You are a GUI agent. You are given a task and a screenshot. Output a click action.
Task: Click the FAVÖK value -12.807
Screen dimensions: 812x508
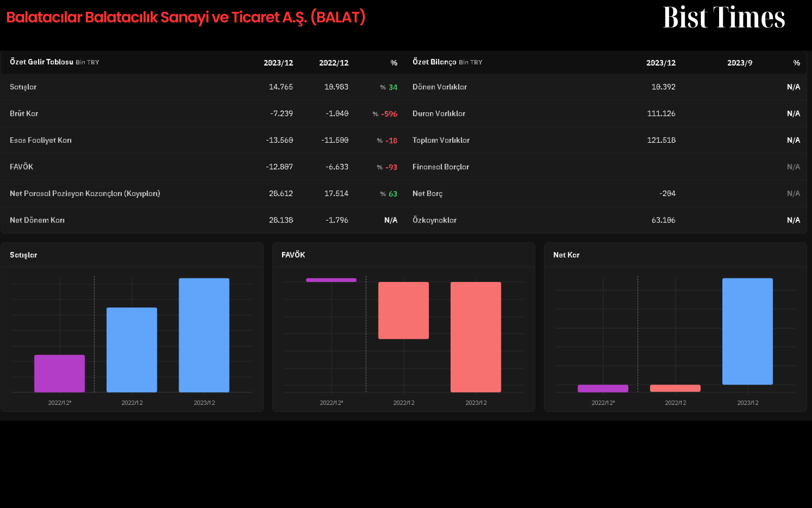pyautogui.click(x=279, y=167)
